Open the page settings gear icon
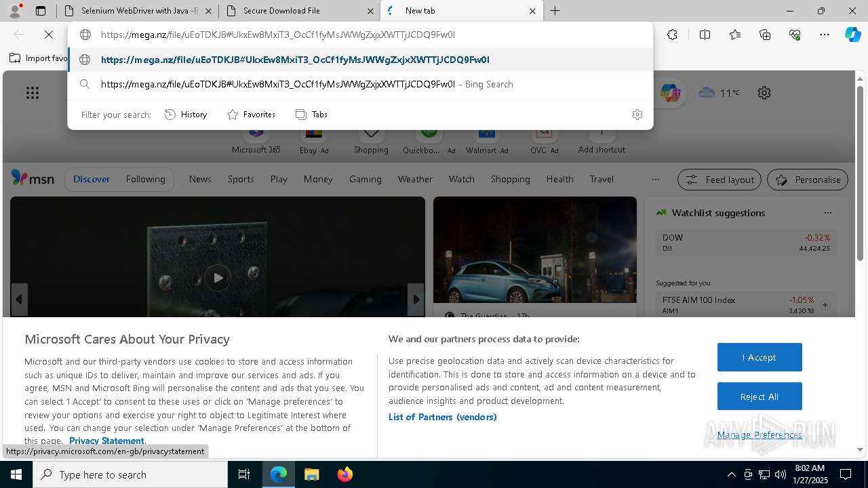868x488 pixels. point(764,93)
